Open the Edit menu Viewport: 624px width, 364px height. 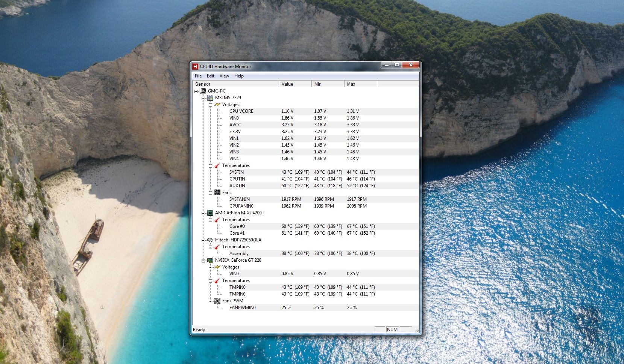click(211, 76)
